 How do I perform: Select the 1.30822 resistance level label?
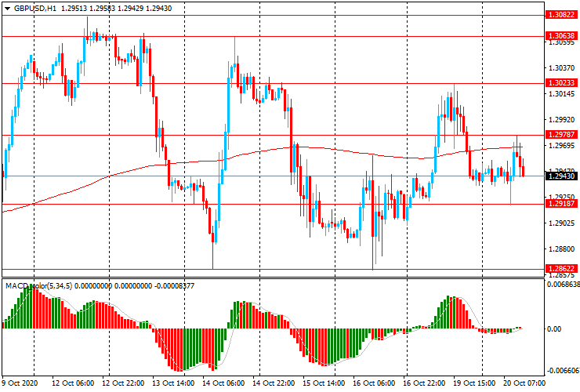[x=561, y=15]
